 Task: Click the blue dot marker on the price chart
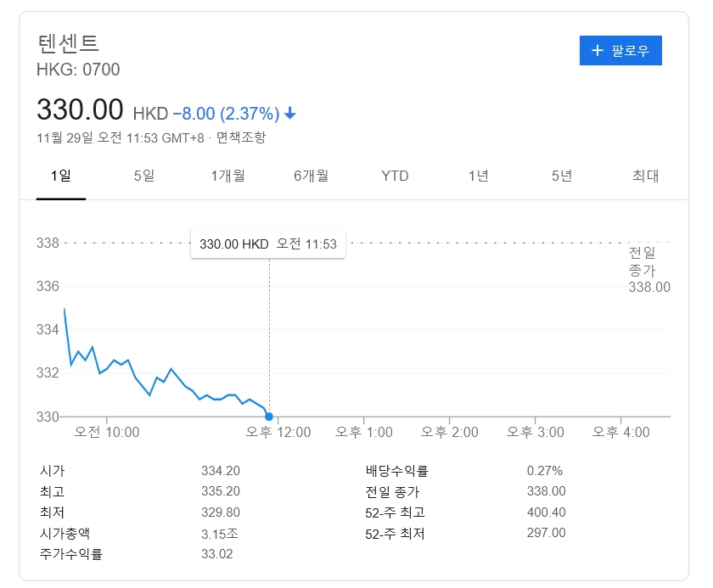pyautogui.click(x=269, y=416)
